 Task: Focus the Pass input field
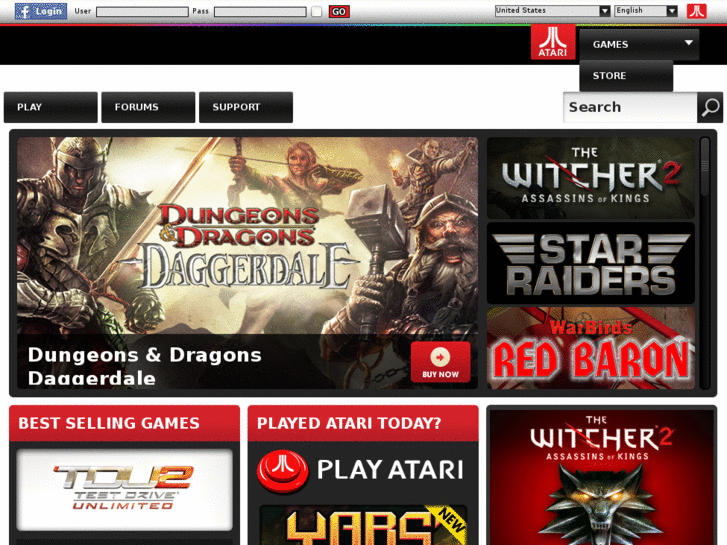[x=260, y=12]
